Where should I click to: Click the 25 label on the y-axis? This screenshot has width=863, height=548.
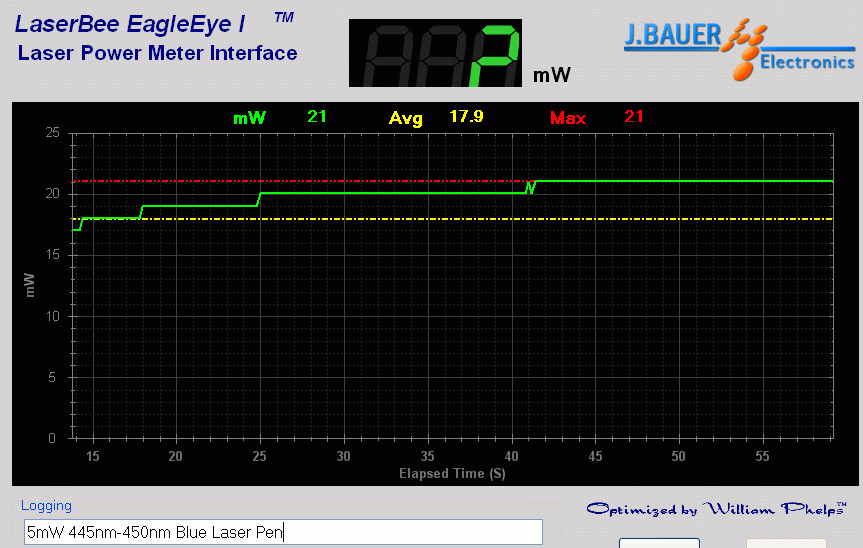[53, 133]
